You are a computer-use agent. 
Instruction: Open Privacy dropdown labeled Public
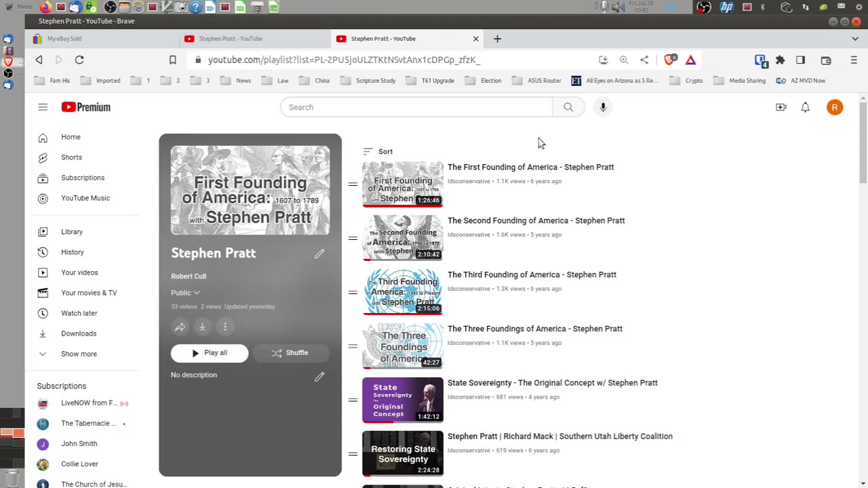[185, 293]
